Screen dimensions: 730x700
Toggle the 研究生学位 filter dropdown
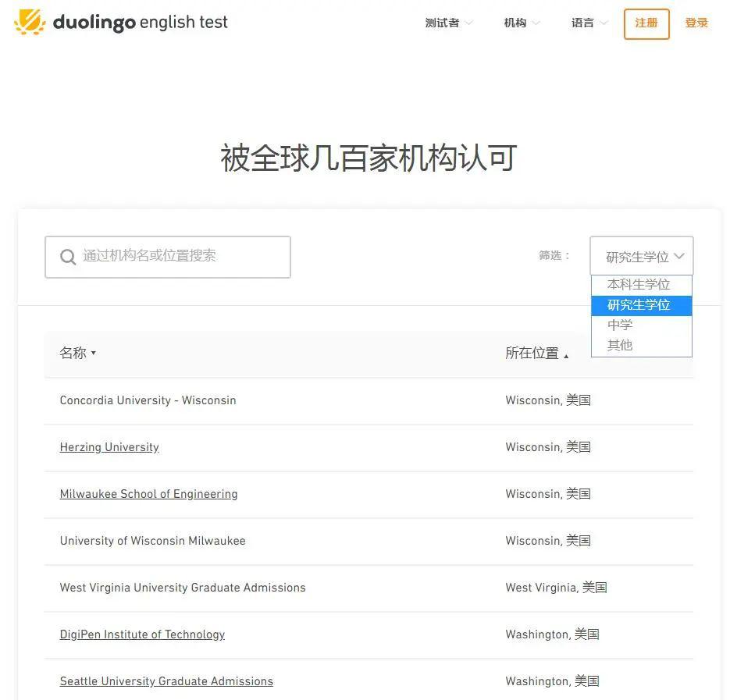click(x=642, y=256)
